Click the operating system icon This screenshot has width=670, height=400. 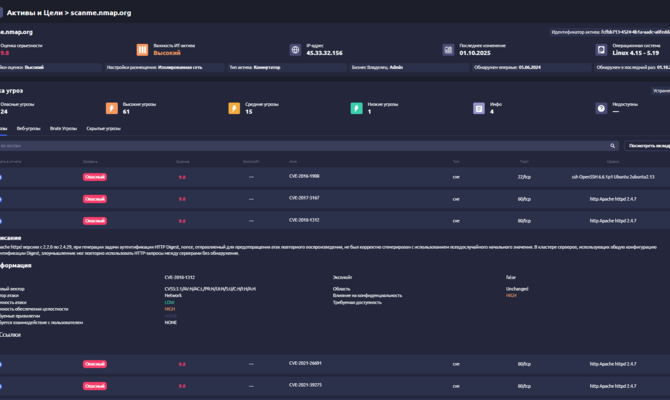coord(602,49)
